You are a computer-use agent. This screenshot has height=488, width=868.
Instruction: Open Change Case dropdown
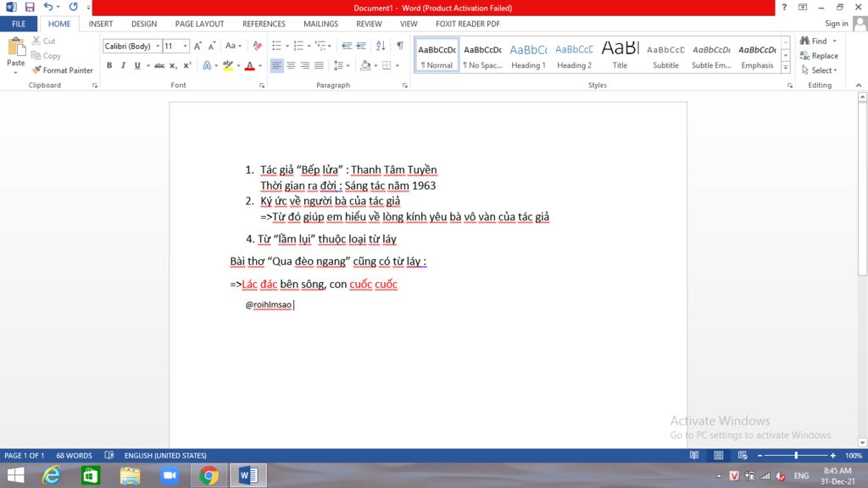click(233, 46)
